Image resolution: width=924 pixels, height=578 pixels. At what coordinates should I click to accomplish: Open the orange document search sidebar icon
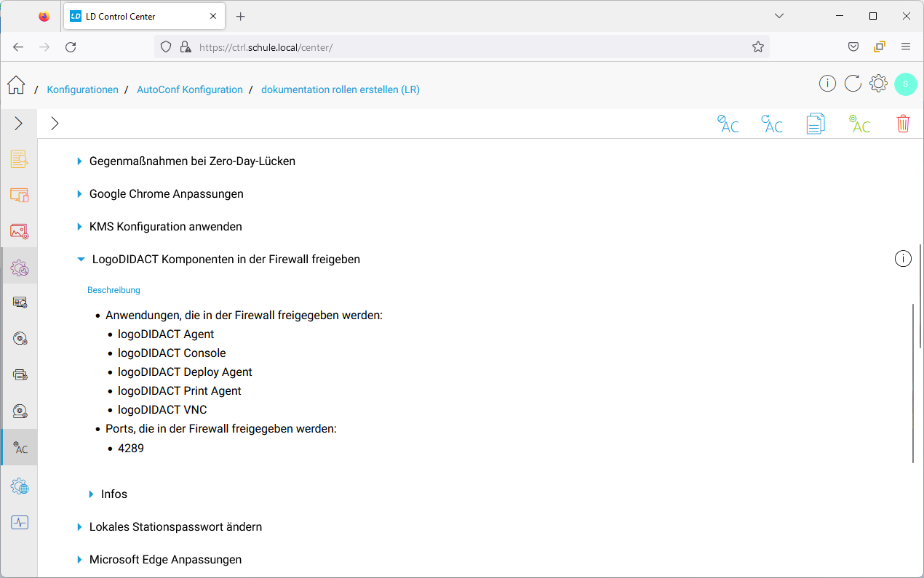(19, 159)
